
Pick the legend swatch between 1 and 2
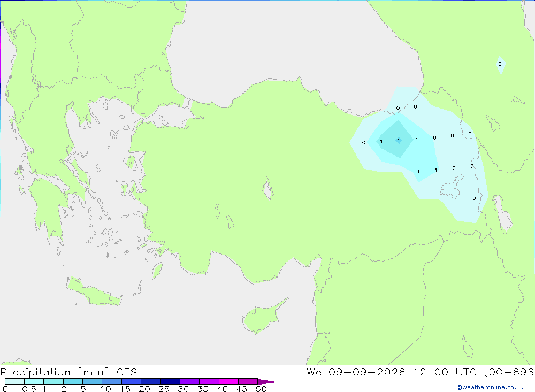click(53, 381)
